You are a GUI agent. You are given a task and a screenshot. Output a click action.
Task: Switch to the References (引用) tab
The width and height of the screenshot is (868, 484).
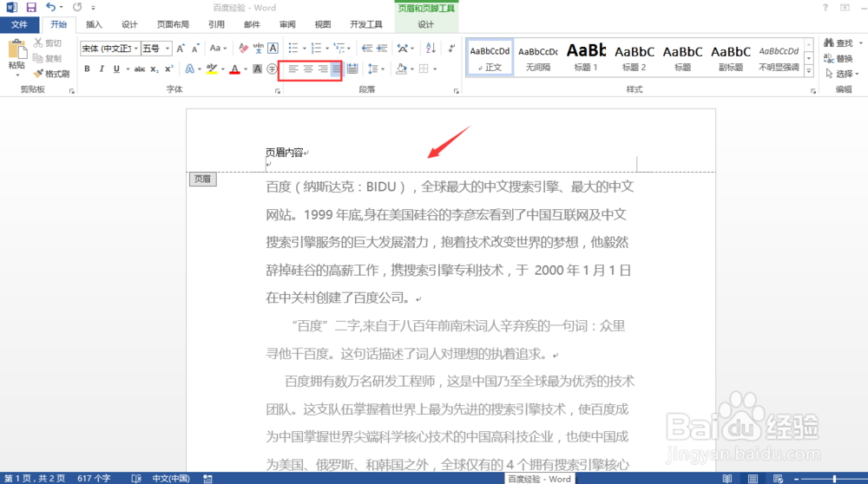point(216,24)
